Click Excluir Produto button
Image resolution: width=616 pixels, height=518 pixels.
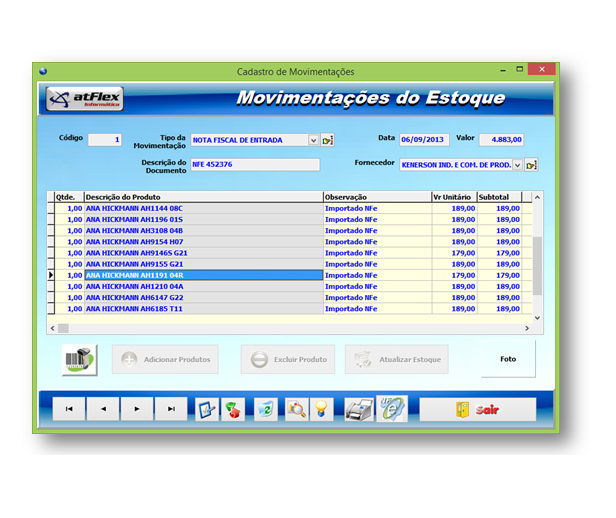pos(288,359)
